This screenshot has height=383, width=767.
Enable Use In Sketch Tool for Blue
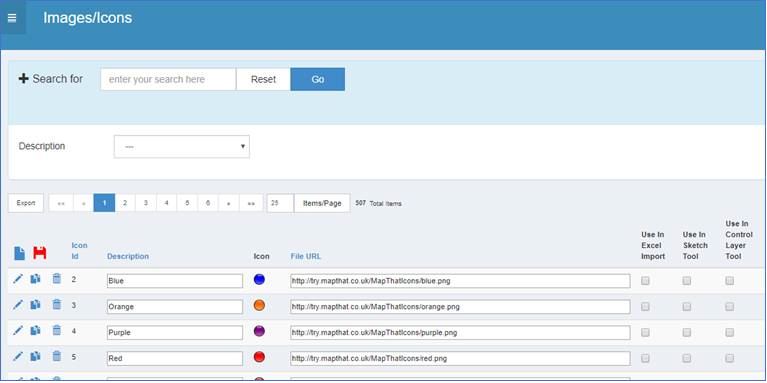pos(687,281)
